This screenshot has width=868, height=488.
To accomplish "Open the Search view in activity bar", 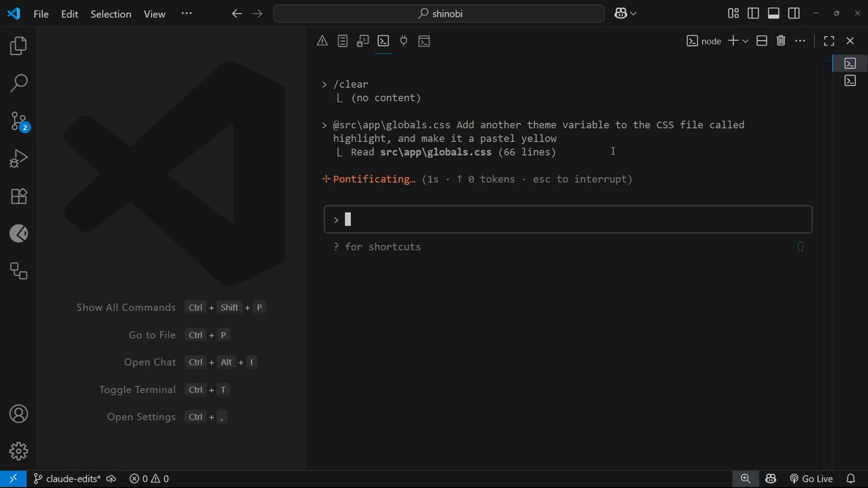I will click(x=18, y=84).
